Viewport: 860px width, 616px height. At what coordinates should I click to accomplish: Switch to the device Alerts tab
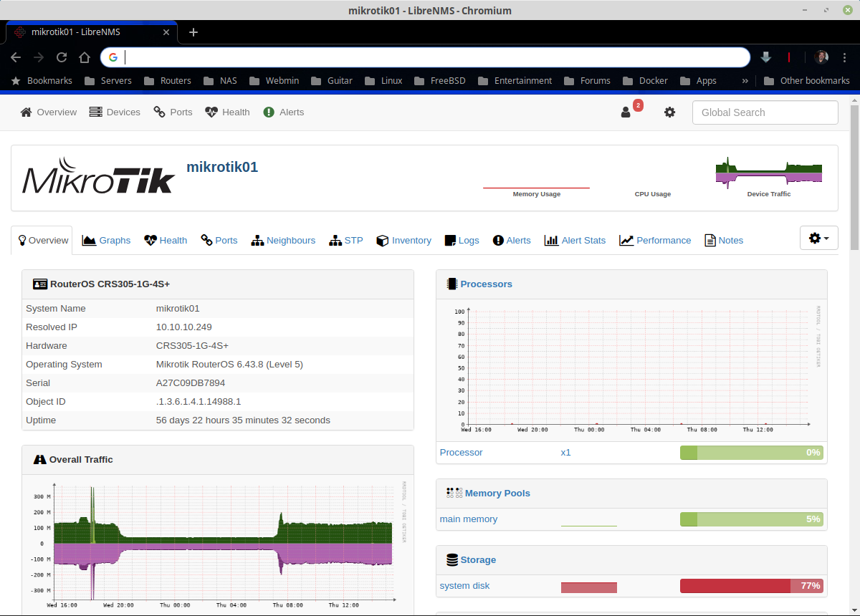pyautogui.click(x=512, y=241)
